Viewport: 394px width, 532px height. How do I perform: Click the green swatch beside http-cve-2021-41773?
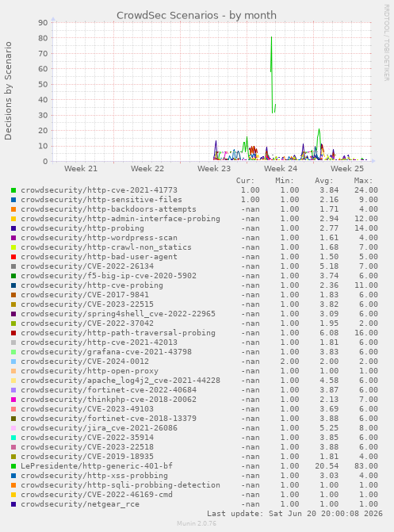click(x=13, y=190)
